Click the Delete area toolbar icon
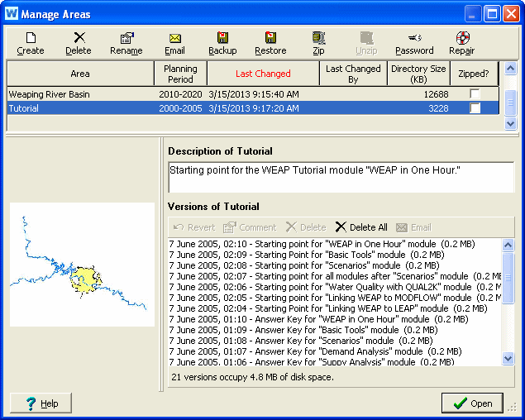 (79, 37)
